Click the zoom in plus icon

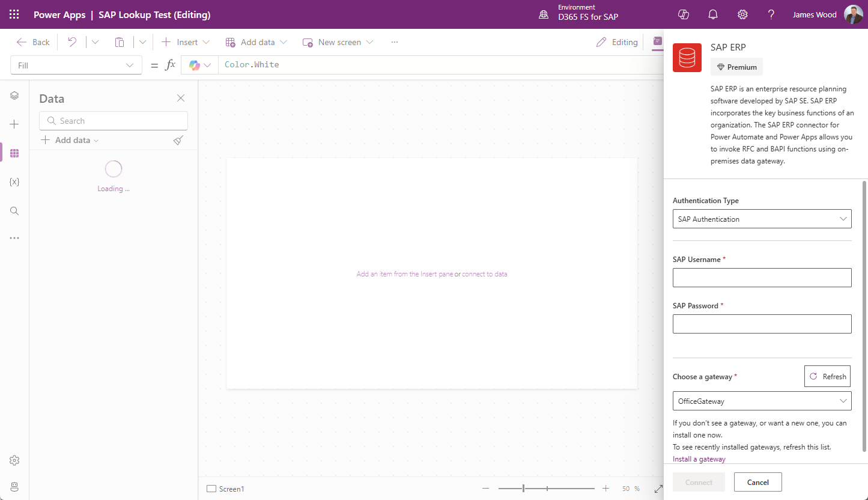coord(606,489)
